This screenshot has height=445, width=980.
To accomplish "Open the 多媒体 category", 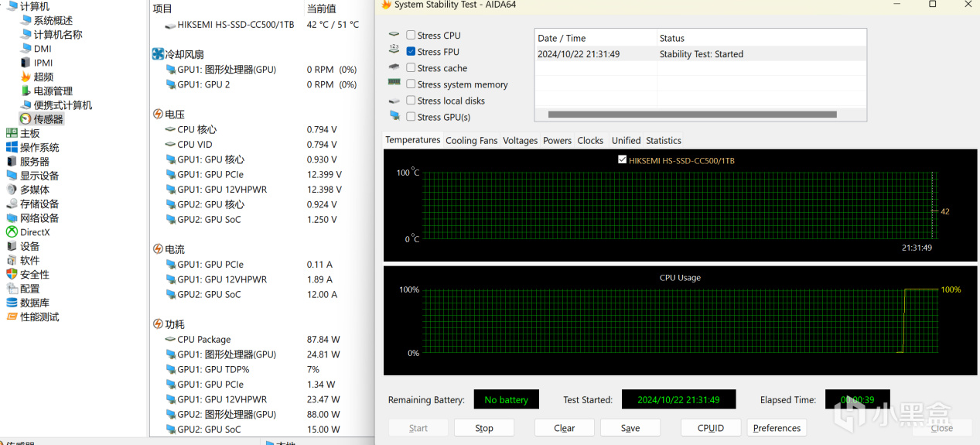I will coord(35,190).
